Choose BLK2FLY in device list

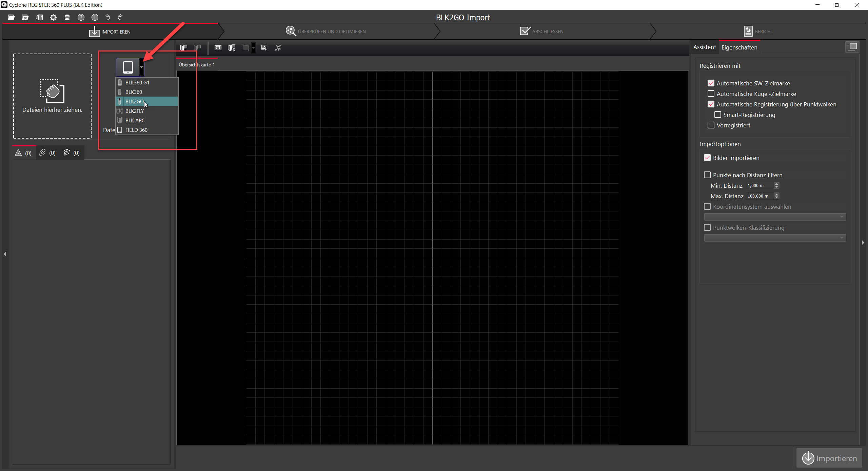147,111
